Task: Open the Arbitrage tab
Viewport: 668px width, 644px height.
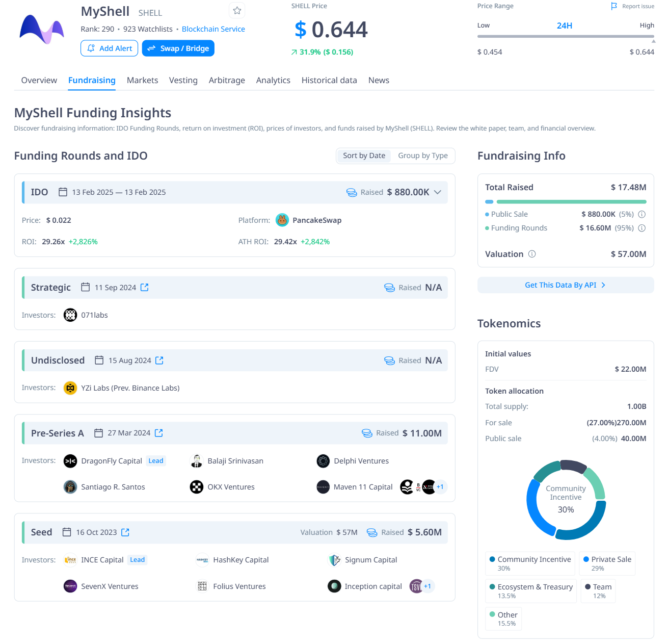Action: pyautogui.click(x=227, y=80)
